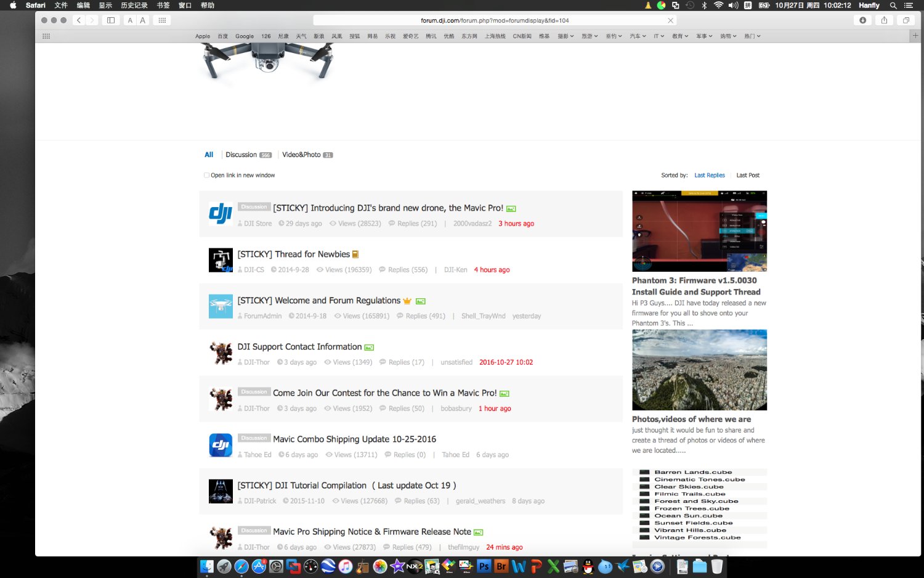Image resolution: width=924 pixels, height=578 pixels.
Task: Open iTunes music icon in Dock
Action: point(346,566)
